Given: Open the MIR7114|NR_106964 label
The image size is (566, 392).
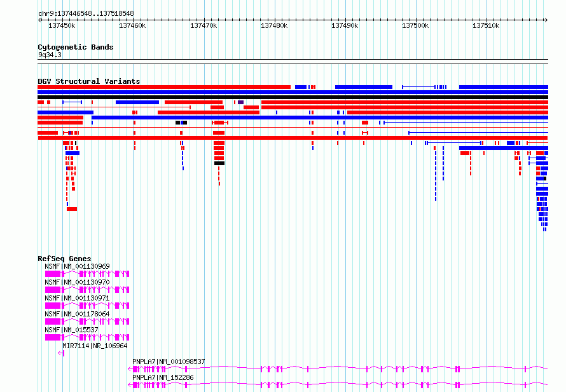Looking at the screenshot, I should pos(95,346).
